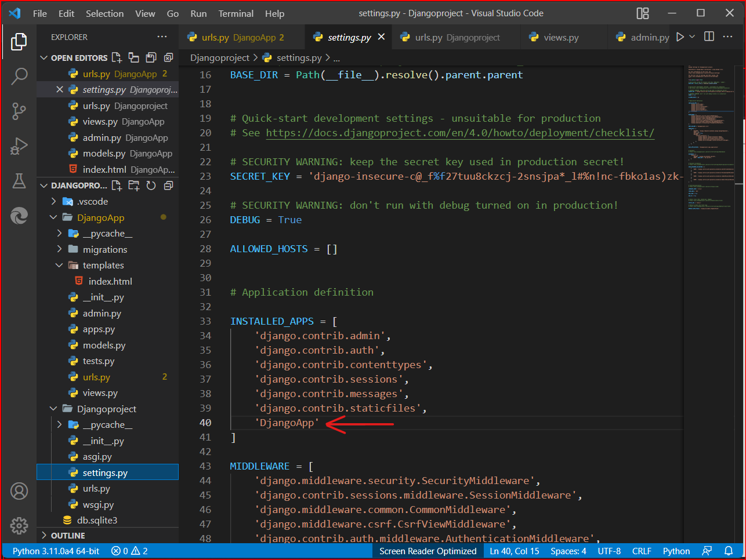Toggle vertical/horizontal editor layout in Open Editors

click(x=134, y=57)
